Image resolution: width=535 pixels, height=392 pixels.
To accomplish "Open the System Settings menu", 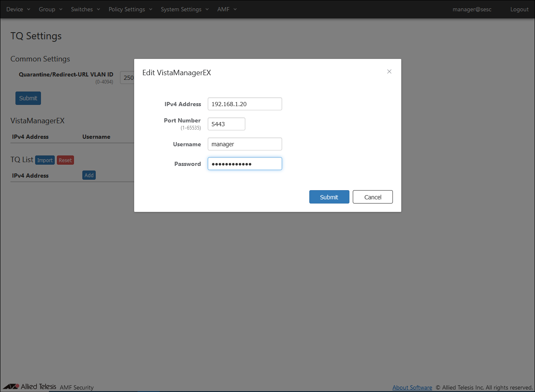I will 185,9.
